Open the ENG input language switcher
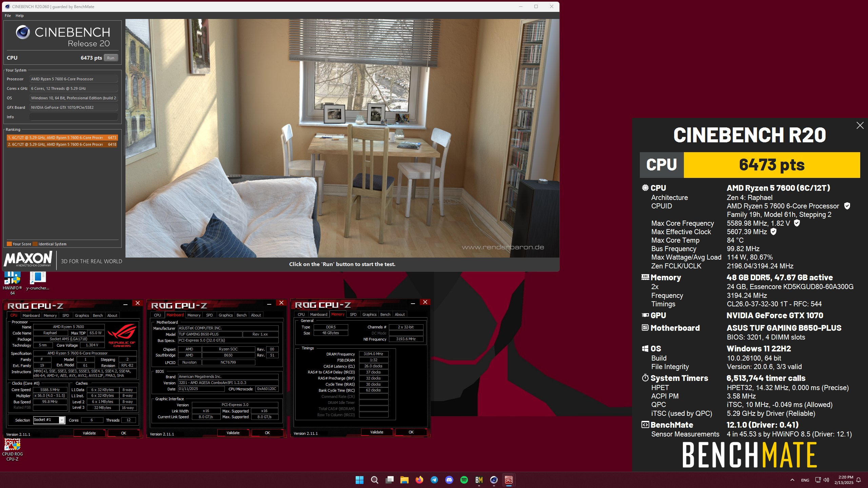Screen dimensions: 868x488 (805, 480)
